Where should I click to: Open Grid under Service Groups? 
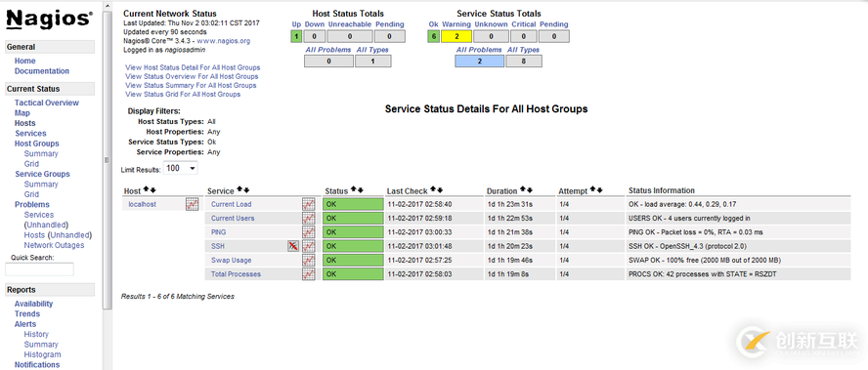click(31, 194)
